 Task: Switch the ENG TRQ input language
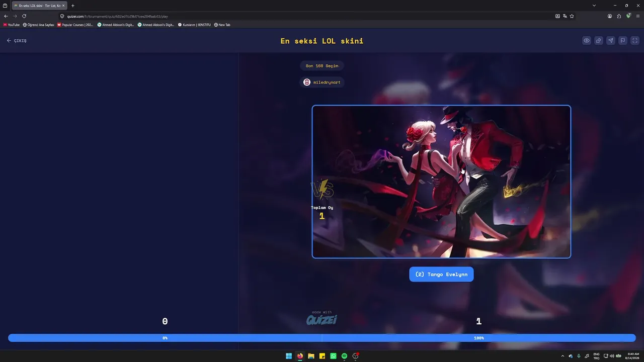(596, 356)
